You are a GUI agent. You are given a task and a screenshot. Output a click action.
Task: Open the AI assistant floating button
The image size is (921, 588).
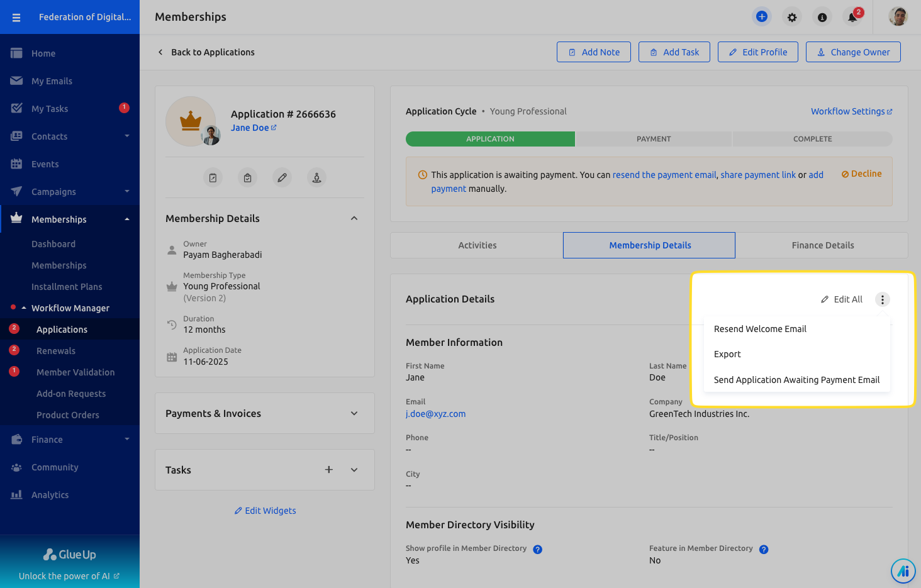tap(903, 571)
